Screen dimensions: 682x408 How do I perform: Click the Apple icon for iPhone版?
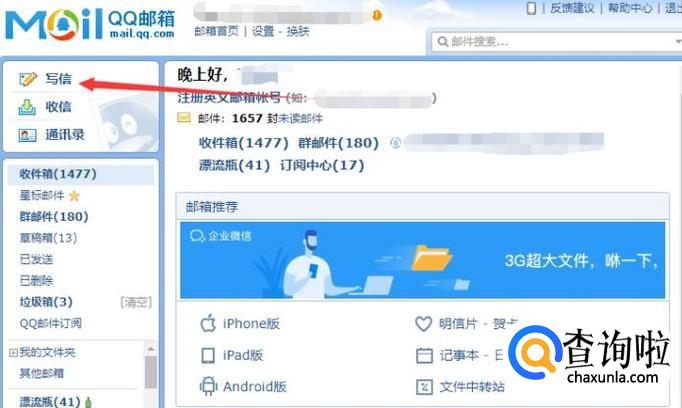tap(208, 324)
